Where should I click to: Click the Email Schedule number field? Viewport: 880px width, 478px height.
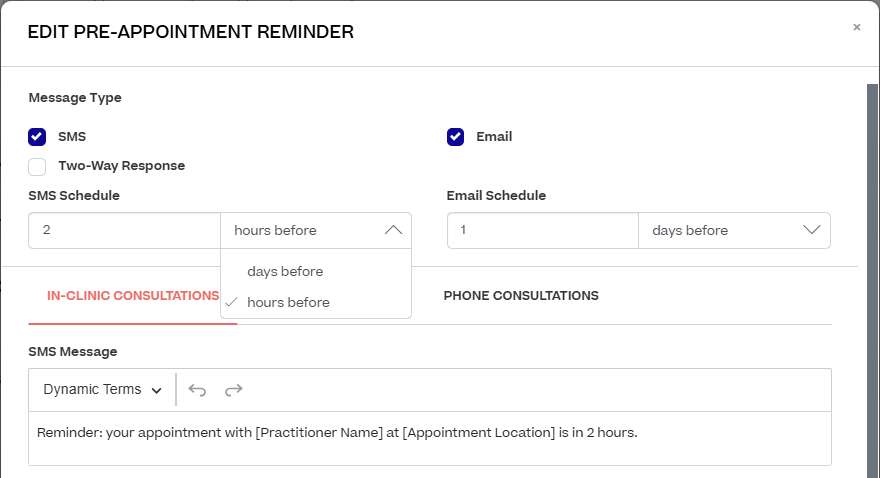click(542, 230)
